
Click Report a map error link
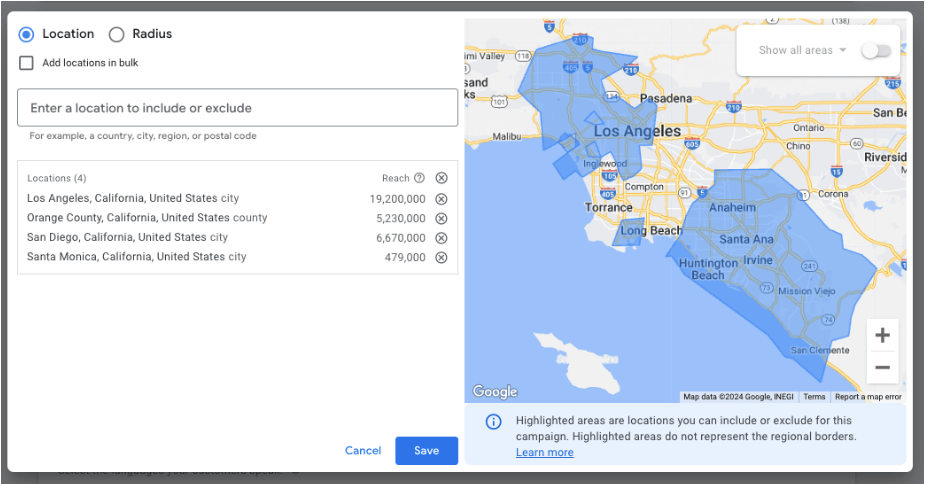868,397
